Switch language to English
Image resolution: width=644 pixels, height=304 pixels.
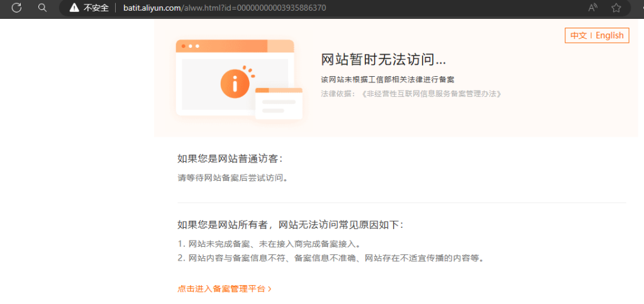click(609, 35)
